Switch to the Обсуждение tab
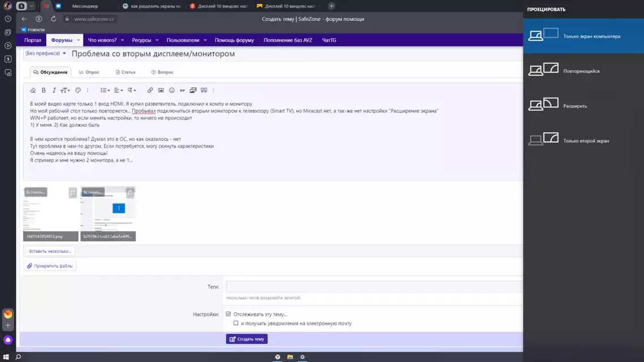The width and height of the screenshot is (644, 362). point(50,72)
